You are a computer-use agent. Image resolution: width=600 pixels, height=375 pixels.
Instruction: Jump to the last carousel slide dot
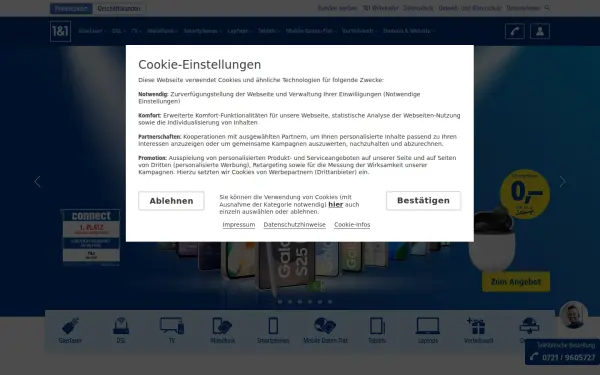tap(330, 302)
